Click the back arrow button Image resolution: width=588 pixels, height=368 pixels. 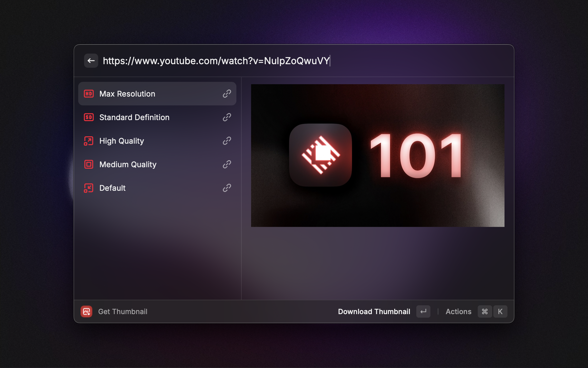pyautogui.click(x=91, y=61)
